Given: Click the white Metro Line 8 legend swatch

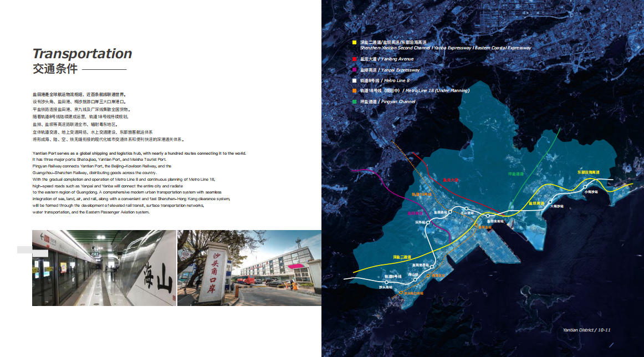Looking at the screenshot, I should tap(354, 81).
